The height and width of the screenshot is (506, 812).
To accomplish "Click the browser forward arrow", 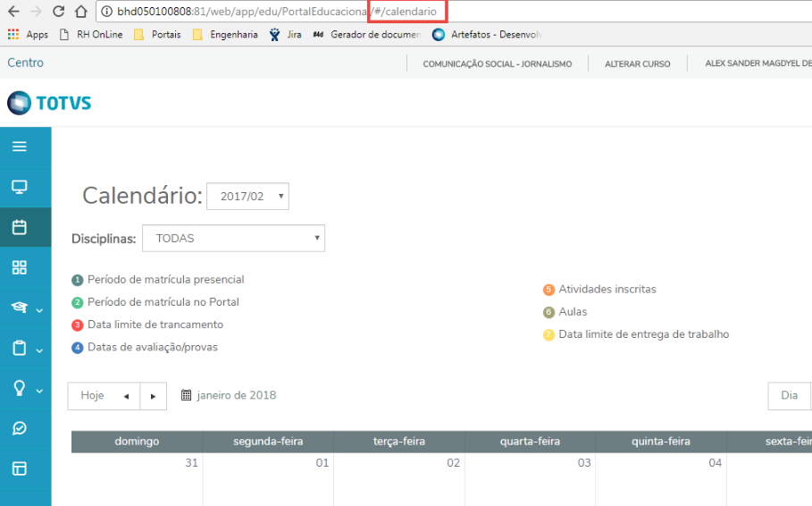I will pos(36,11).
